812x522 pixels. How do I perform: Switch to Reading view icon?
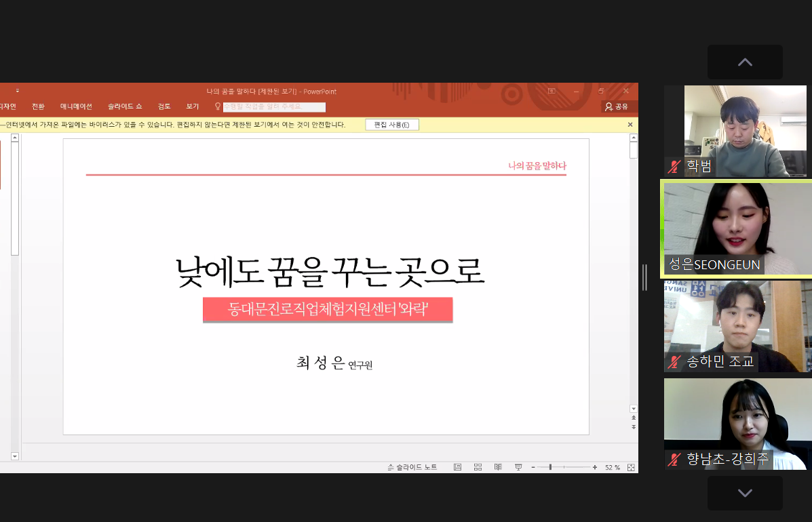[498, 467]
